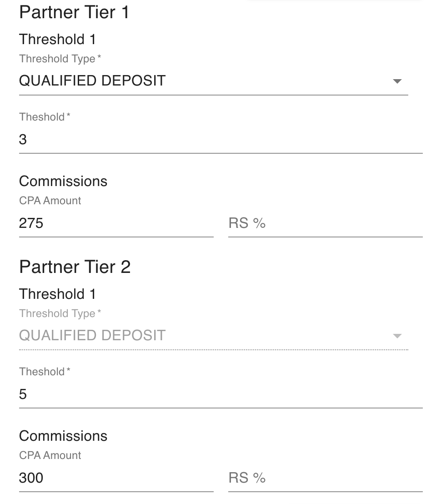Open the Partner Tier 1 Threshold Type dropdown
Viewport: 441px width, 504px height.
[205, 81]
